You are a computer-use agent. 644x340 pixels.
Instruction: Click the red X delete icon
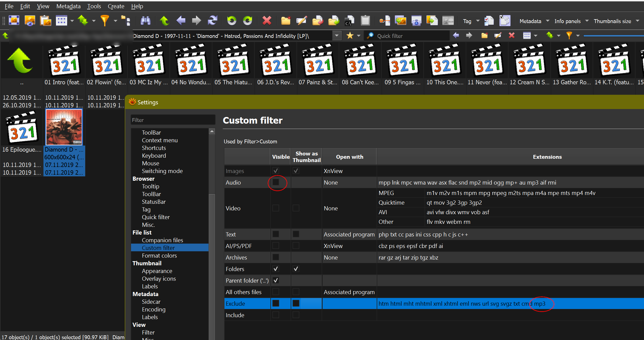click(x=267, y=21)
